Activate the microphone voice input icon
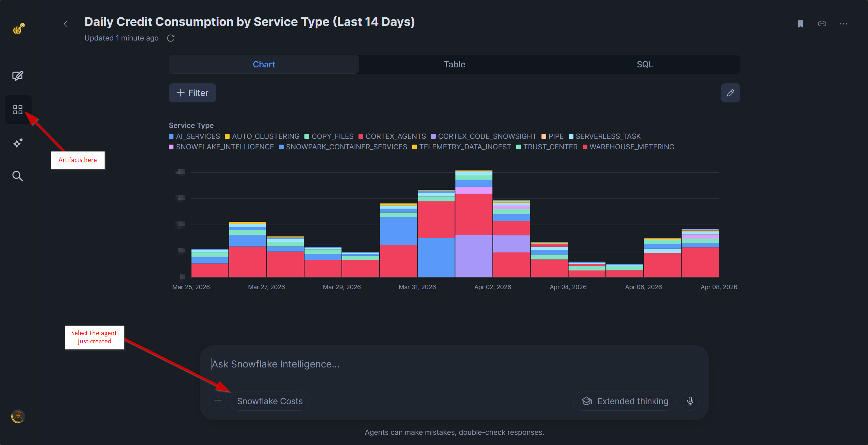Viewport: 868px width, 445px height. click(x=690, y=401)
